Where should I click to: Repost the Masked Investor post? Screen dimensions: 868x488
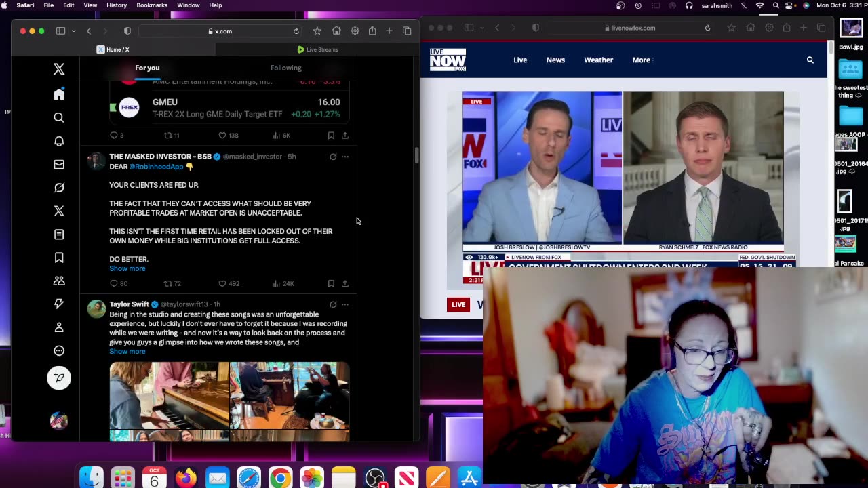pyautogui.click(x=168, y=283)
